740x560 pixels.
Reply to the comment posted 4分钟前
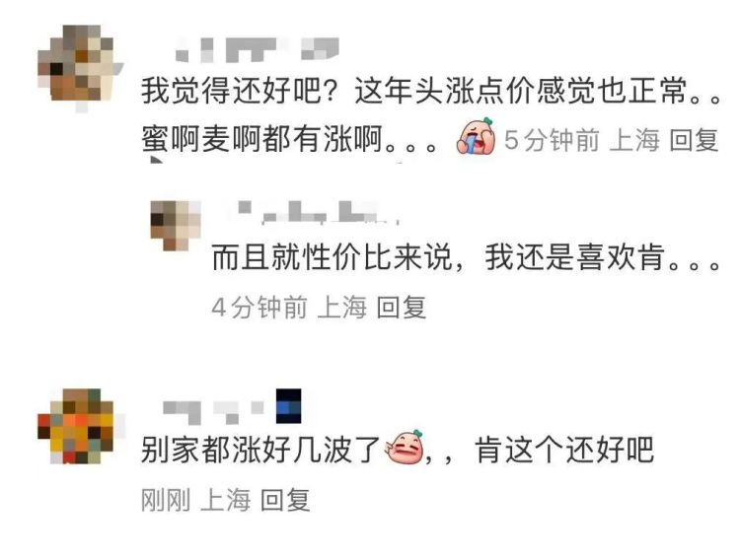pos(402,308)
